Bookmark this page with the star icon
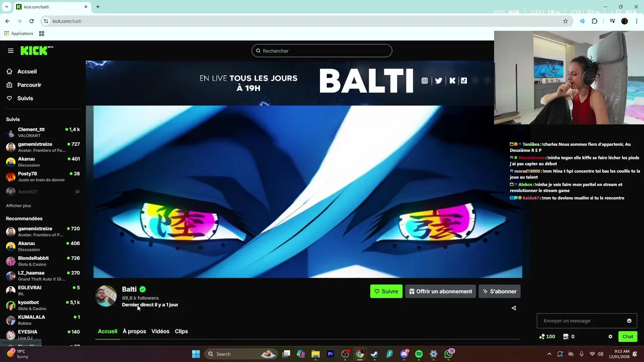The image size is (644, 362). [x=566, y=21]
